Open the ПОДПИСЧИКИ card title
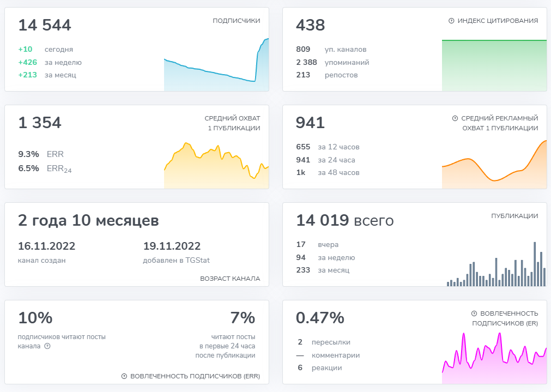The width and height of the screenshot is (551, 392). coord(236,21)
